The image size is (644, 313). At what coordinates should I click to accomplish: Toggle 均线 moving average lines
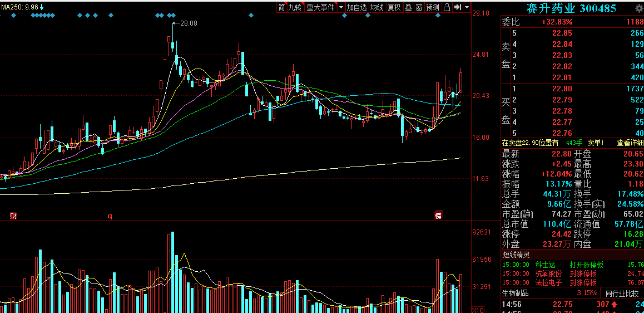[x=377, y=7]
